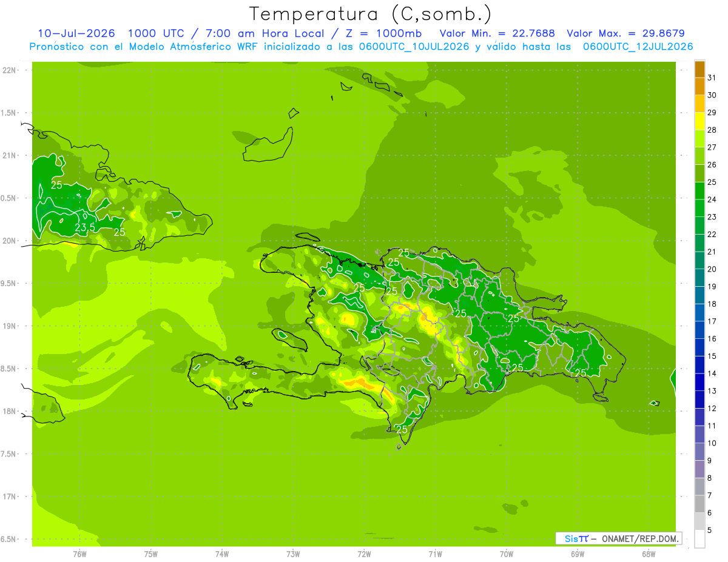Click the legend value "18"

[x=712, y=304]
